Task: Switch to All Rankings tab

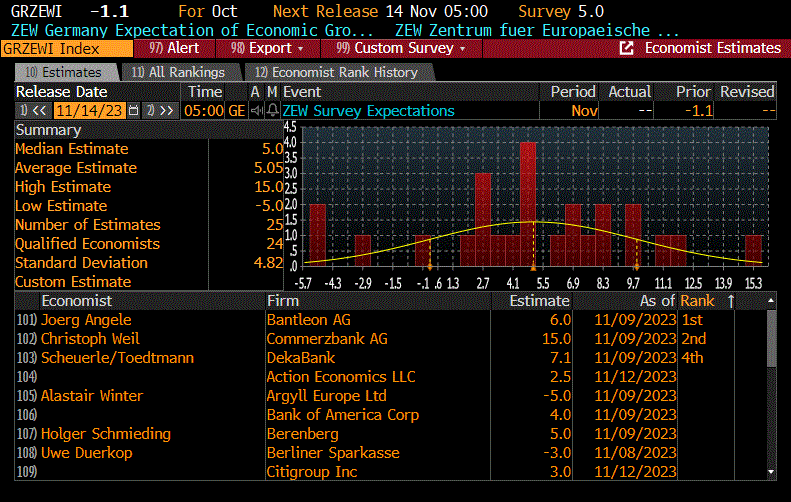Action: (x=179, y=72)
